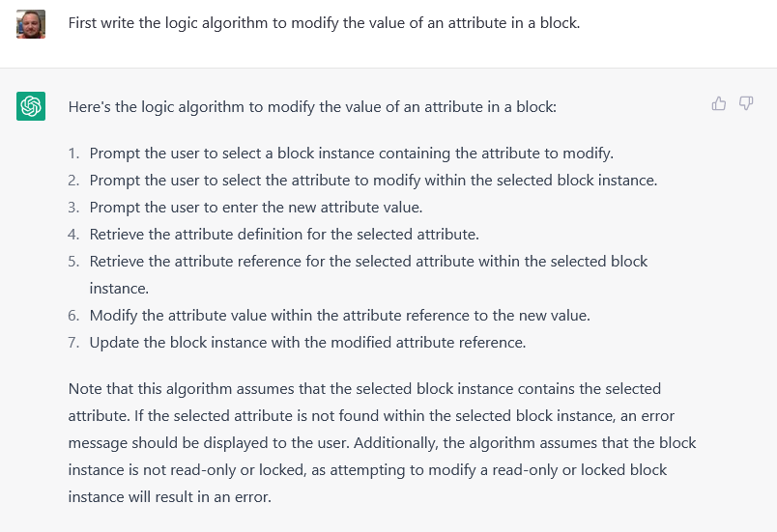
Task: Click final line "instance will result in an error."
Action: pos(169,497)
